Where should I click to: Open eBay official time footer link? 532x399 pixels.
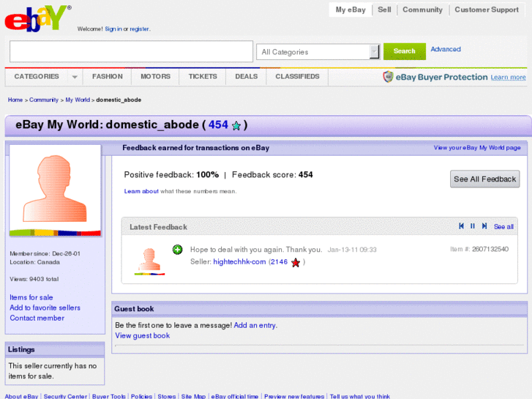tap(235, 396)
